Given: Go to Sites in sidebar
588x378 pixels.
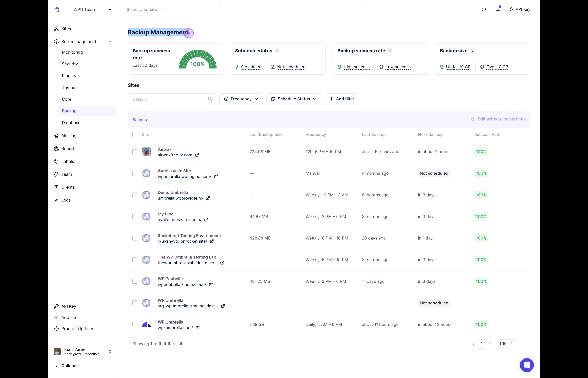Looking at the screenshot, I should (x=66, y=29).
